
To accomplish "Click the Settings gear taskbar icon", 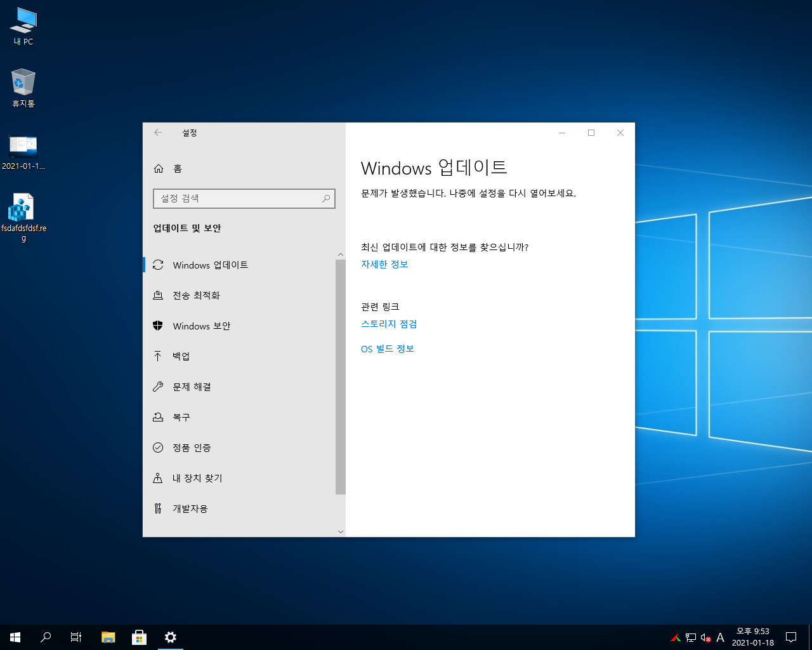I will (x=170, y=637).
